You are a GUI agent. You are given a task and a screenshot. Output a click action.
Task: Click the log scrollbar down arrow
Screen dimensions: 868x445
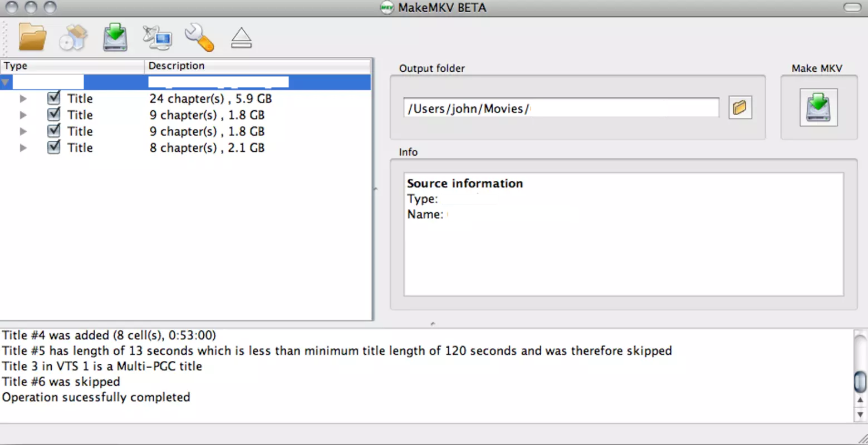click(x=860, y=414)
